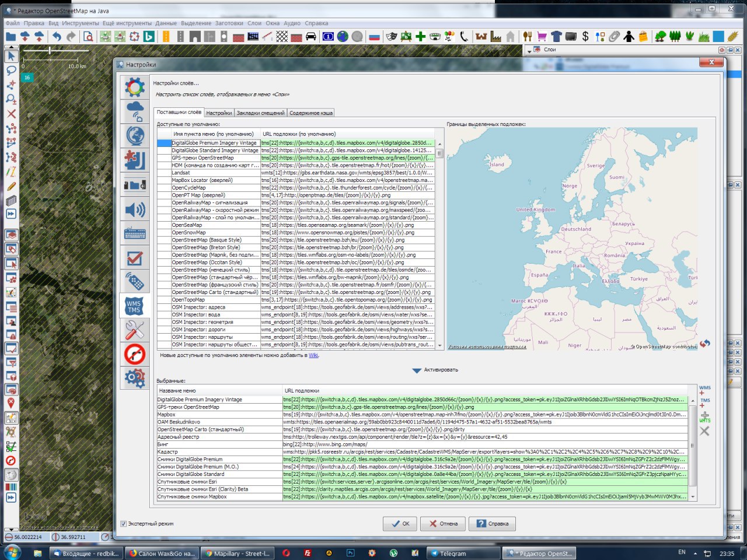Open advanced settings wrench and screwdriver icon
This screenshot has height=560, width=747.
[x=135, y=330]
